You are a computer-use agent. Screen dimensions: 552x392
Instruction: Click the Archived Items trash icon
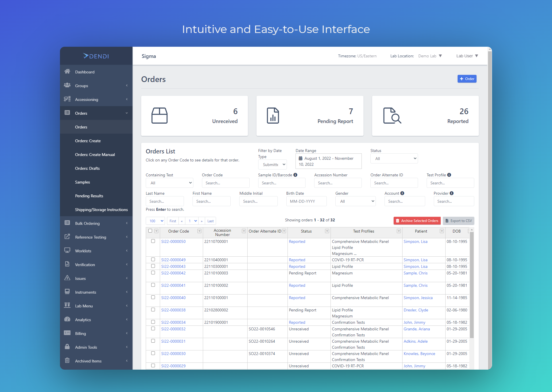68,361
